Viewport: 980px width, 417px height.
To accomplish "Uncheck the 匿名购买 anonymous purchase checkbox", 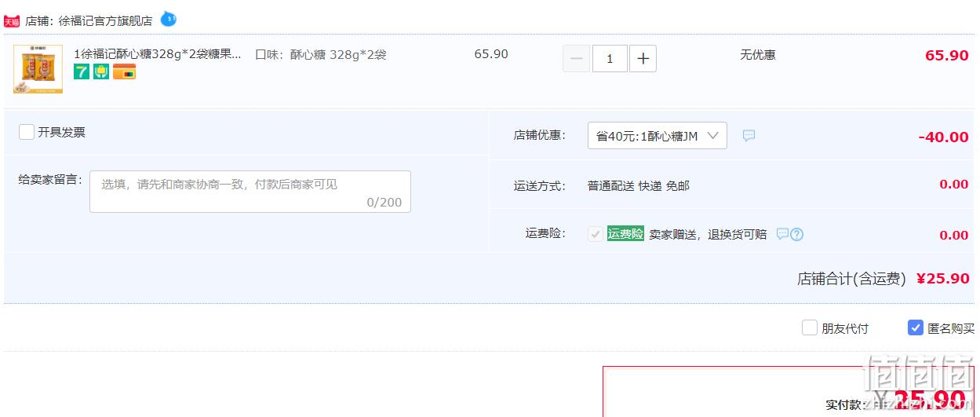I will (916, 327).
